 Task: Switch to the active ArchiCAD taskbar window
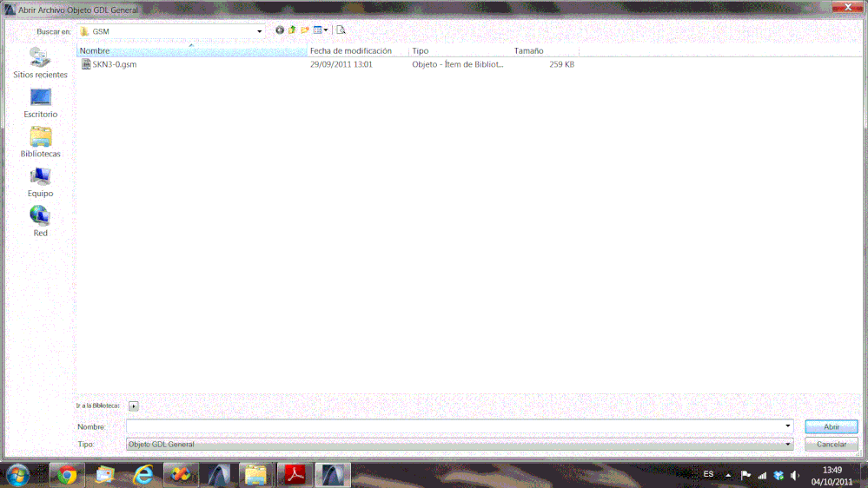coord(333,475)
